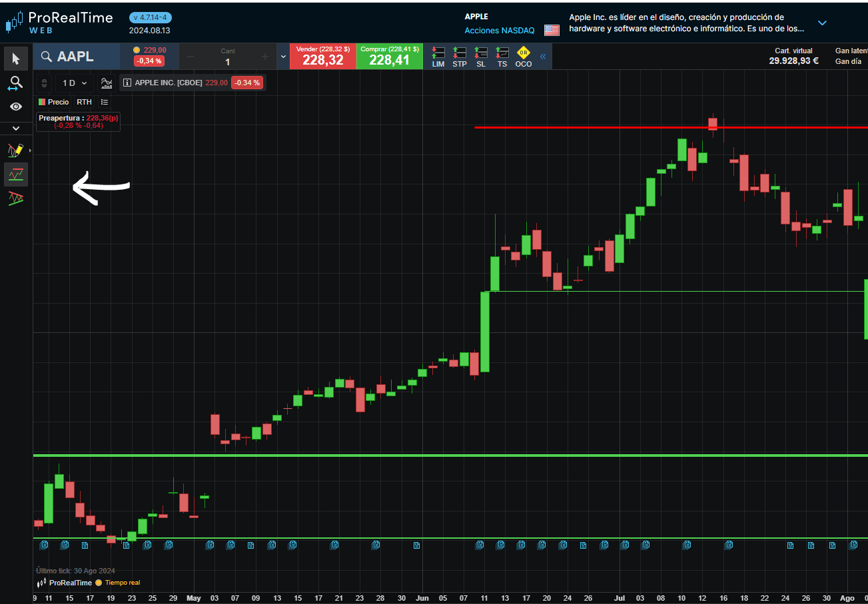Screen dimensions: 868x604
Task: Choose the LIM limit order icon
Action: click(x=438, y=57)
